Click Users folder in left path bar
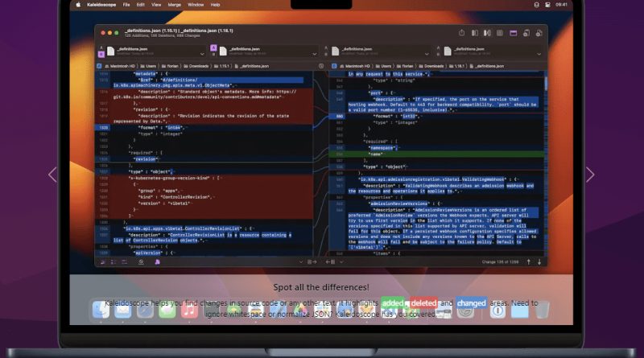This screenshot has width=644, height=358. pyautogui.click(x=148, y=66)
